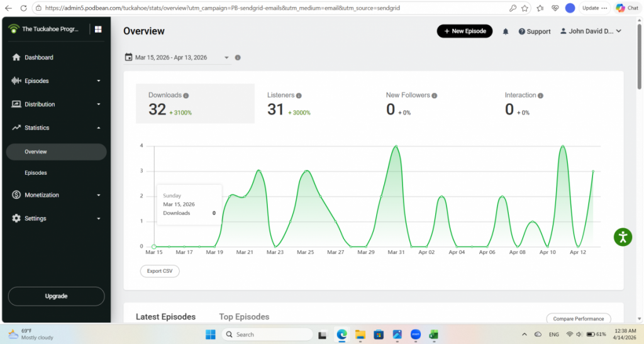The width and height of the screenshot is (644, 344).
Task: Open the podcast switcher grid icon
Action: click(x=98, y=29)
